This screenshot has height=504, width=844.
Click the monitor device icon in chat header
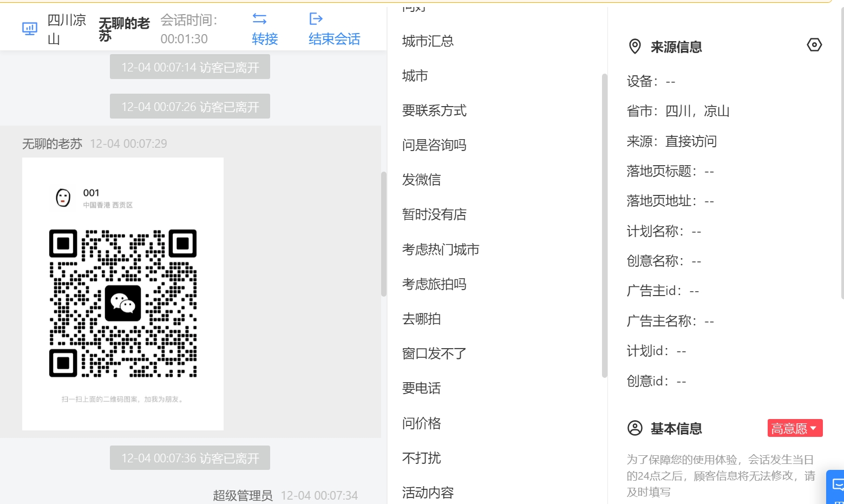[30, 29]
